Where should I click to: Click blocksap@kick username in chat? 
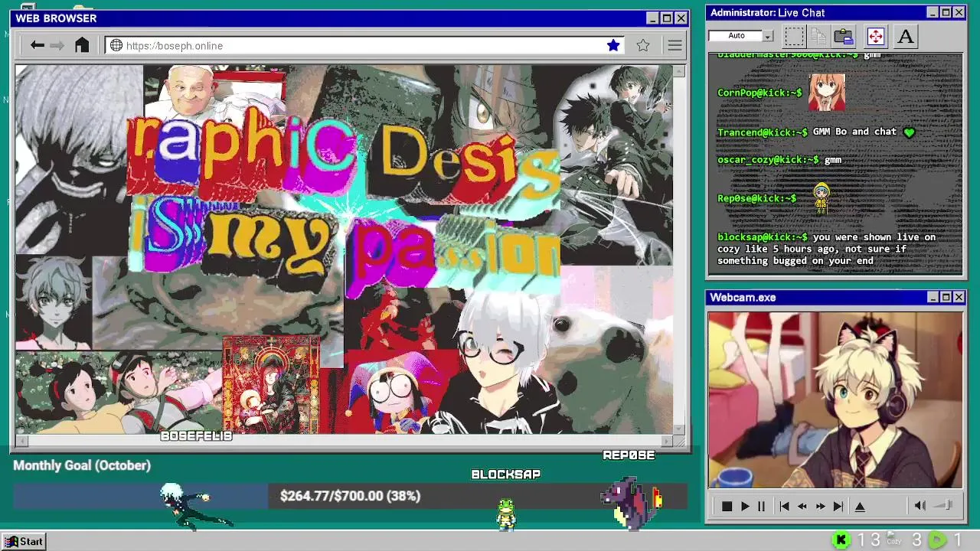coord(763,237)
